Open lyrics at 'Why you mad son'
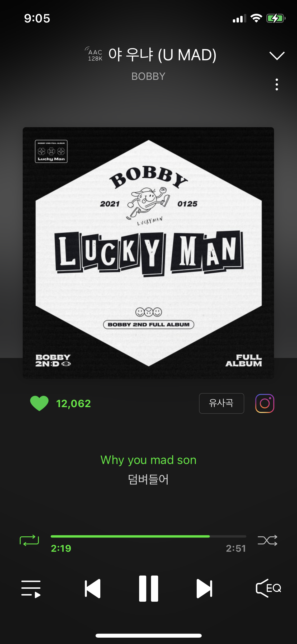297x644 pixels. pyautogui.click(x=148, y=460)
